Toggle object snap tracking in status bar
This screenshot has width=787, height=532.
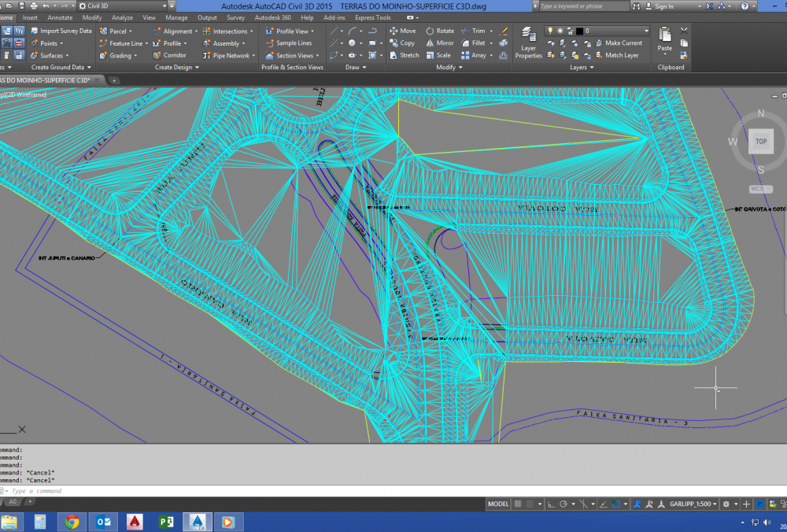604,504
